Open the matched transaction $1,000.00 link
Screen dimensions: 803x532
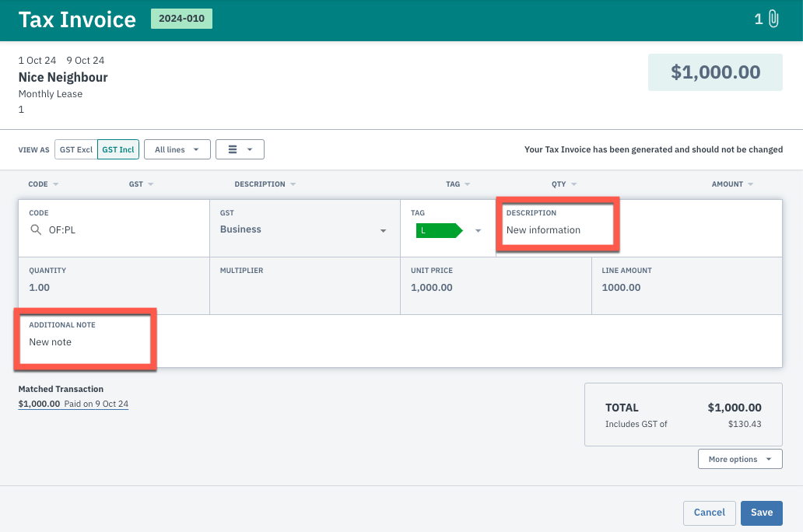pyautogui.click(x=73, y=404)
